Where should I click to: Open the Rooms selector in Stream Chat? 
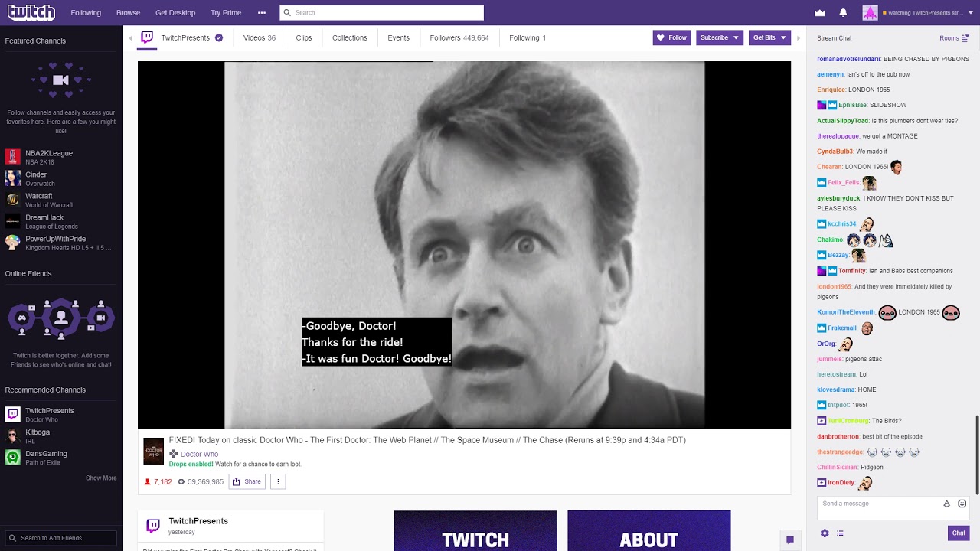954,38
